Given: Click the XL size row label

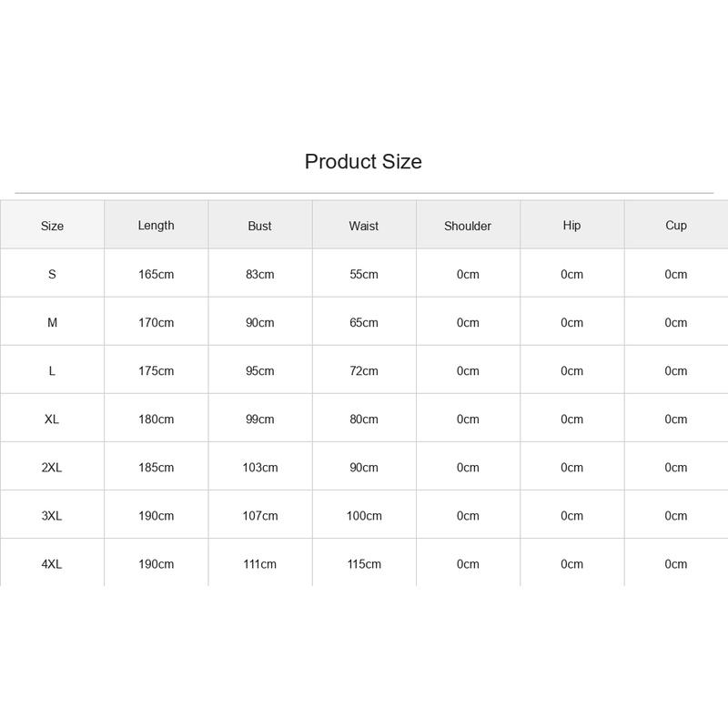Looking at the screenshot, I should click(52, 419).
